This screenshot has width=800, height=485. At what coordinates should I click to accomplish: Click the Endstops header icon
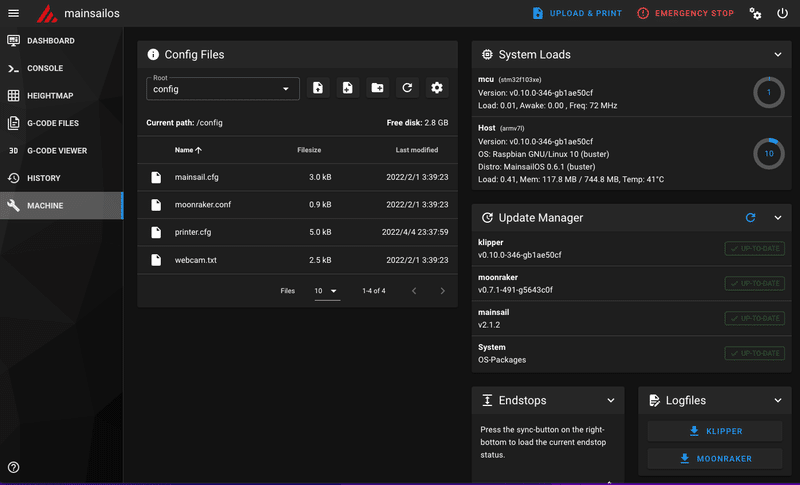(487, 400)
